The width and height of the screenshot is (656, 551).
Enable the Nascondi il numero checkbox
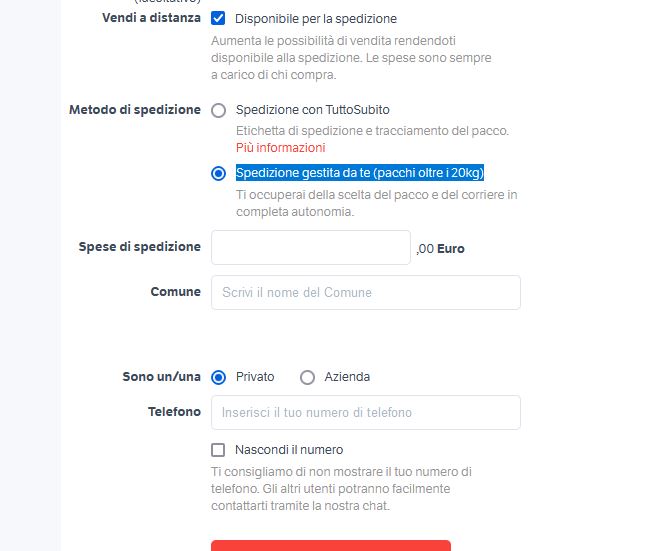click(x=218, y=450)
